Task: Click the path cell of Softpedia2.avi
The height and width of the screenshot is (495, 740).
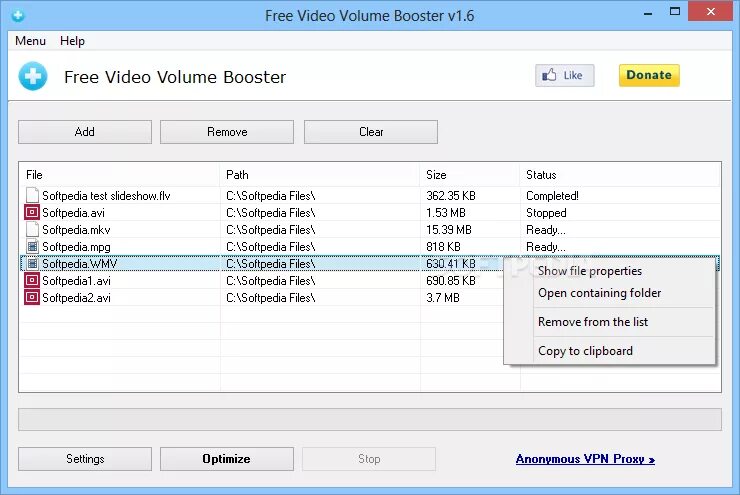Action: 270,297
